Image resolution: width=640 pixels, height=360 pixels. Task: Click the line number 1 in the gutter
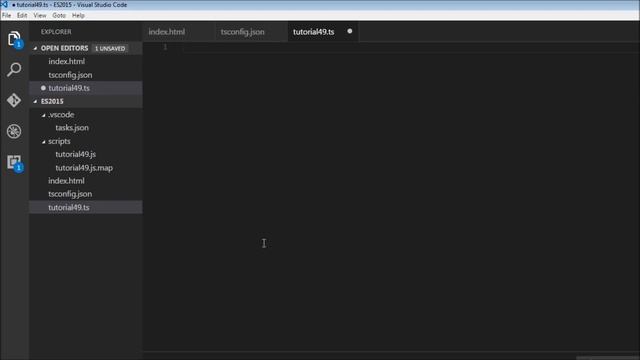[x=165, y=47]
